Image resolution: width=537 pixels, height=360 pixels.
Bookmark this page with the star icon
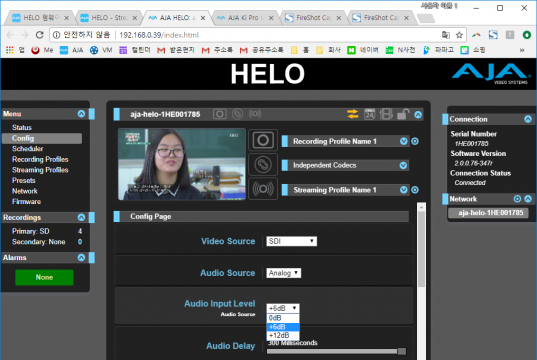pyautogui.click(x=459, y=35)
